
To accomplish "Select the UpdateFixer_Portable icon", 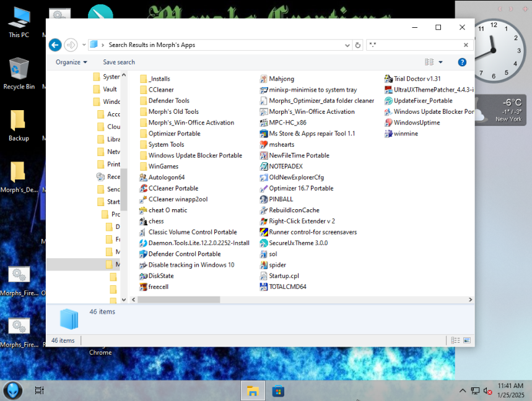I will (388, 101).
